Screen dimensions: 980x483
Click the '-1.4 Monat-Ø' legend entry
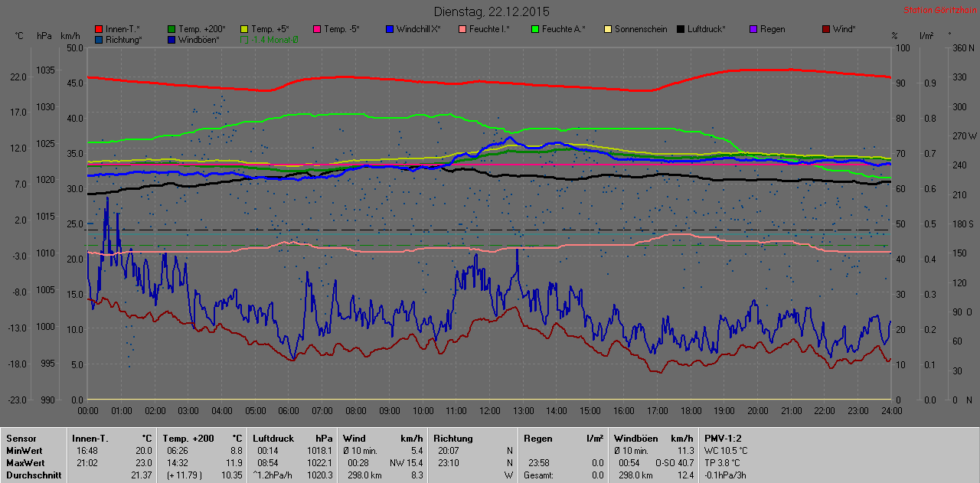[x=269, y=39]
